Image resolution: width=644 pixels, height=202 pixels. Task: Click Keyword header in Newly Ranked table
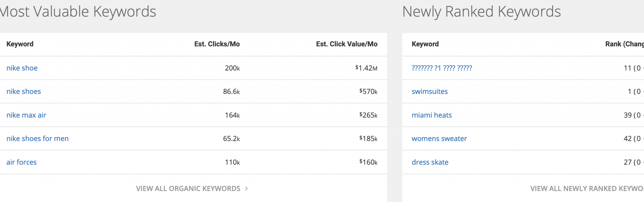click(425, 44)
